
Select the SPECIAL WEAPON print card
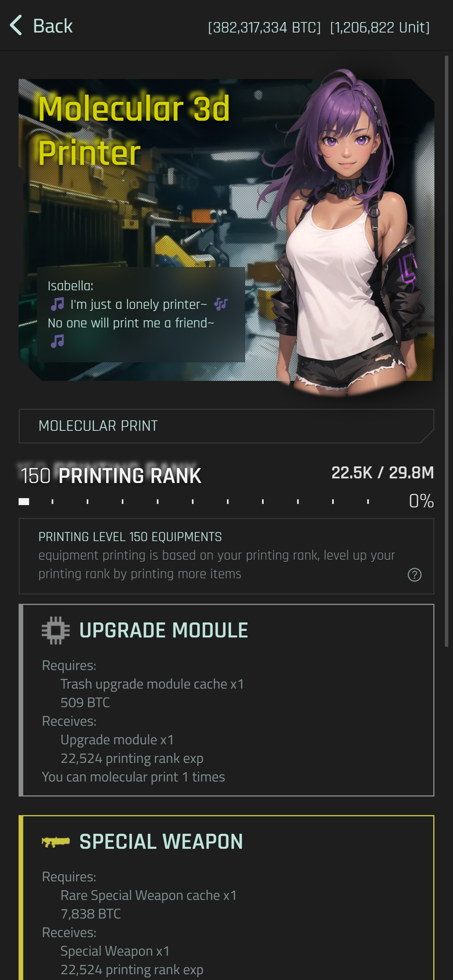click(226, 898)
